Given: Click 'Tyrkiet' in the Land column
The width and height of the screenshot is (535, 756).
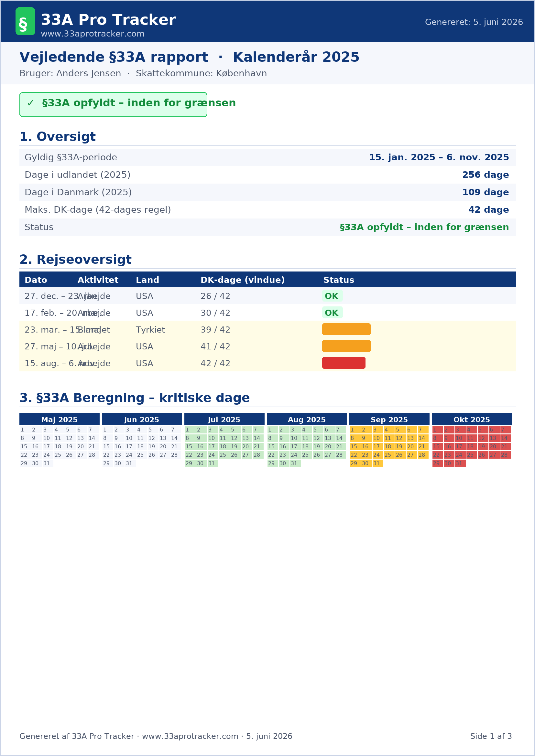Looking at the screenshot, I should coord(150,330).
